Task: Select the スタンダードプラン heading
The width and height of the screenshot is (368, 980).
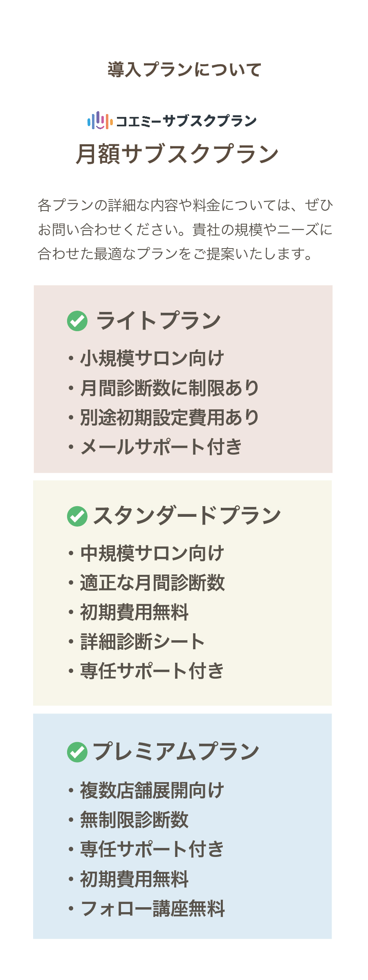Action: pos(187,516)
